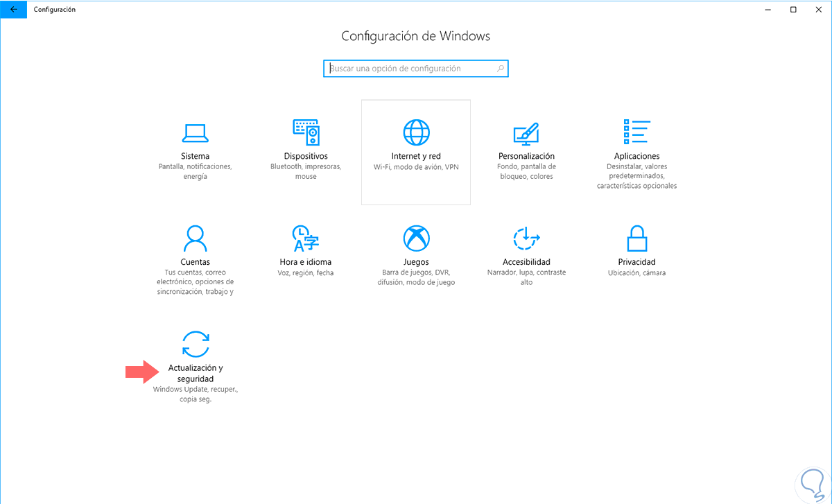
Task: Click the Hora e idioma label
Action: 306,262
